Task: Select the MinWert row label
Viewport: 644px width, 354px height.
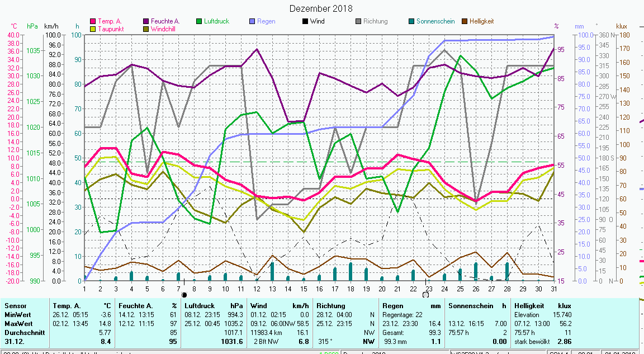Action: (17, 314)
